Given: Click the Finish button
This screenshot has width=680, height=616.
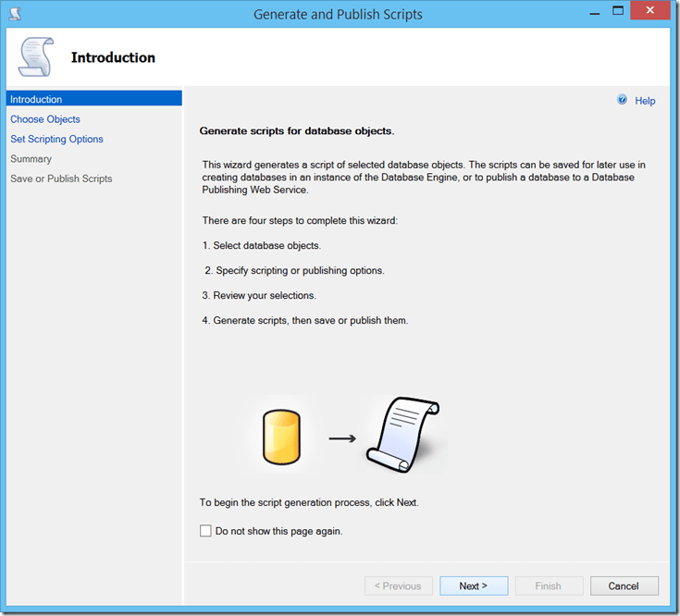Looking at the screenshot, I should [548, 585].
